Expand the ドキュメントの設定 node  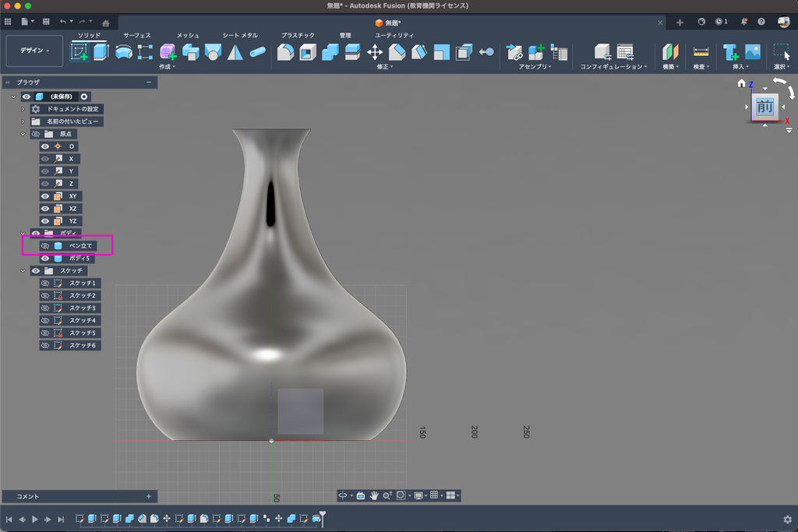[23, 109]
